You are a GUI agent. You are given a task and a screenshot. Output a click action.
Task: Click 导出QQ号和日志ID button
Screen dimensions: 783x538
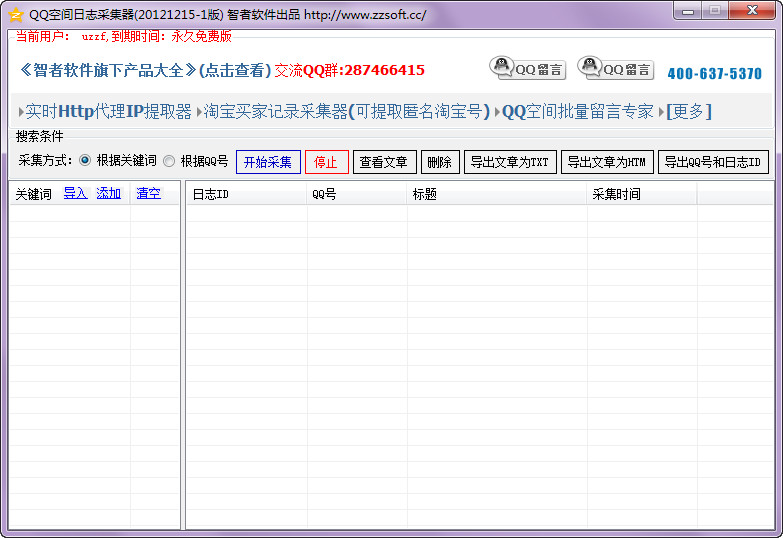(x=713, y=162)
